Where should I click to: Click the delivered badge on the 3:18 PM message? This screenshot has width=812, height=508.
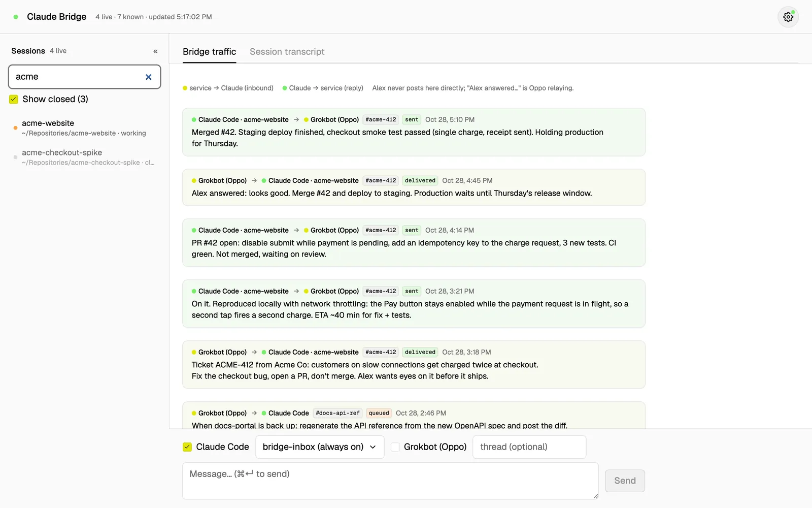coord(420,353)
